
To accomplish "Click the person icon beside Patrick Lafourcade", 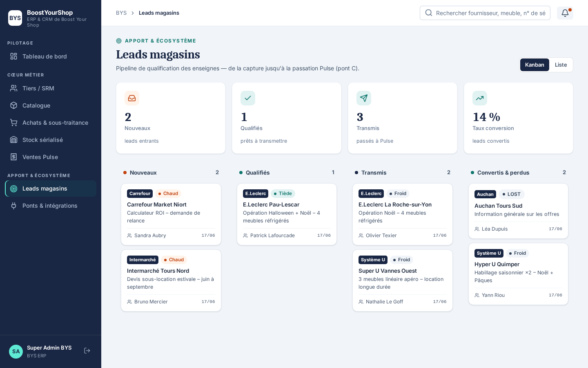I will coord(245,236).
